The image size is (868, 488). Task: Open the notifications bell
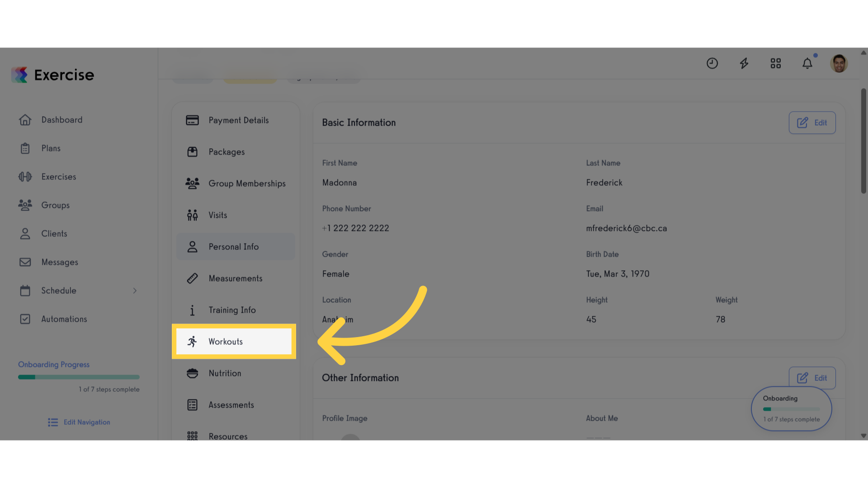(x=807, y=63)
